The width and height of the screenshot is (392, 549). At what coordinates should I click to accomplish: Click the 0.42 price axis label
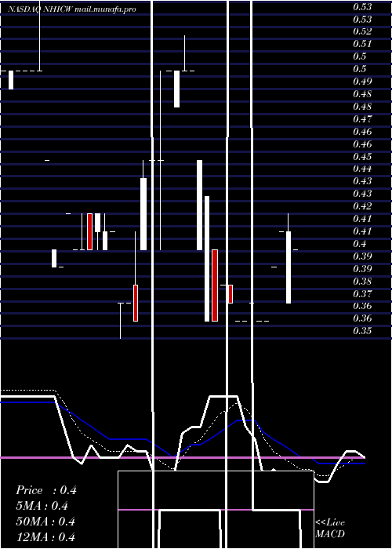362,205
